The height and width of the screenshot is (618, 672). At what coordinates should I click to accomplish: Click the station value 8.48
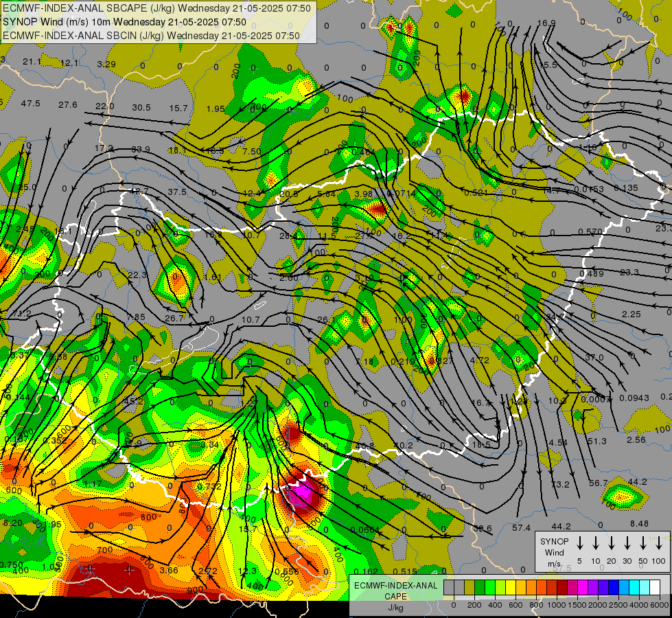(640, 523)
